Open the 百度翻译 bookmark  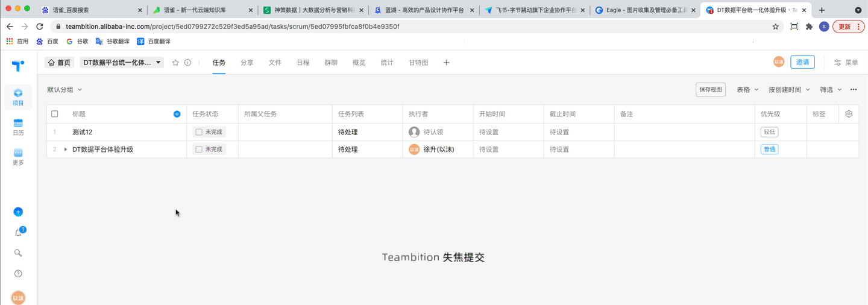(x=154, y=42)
